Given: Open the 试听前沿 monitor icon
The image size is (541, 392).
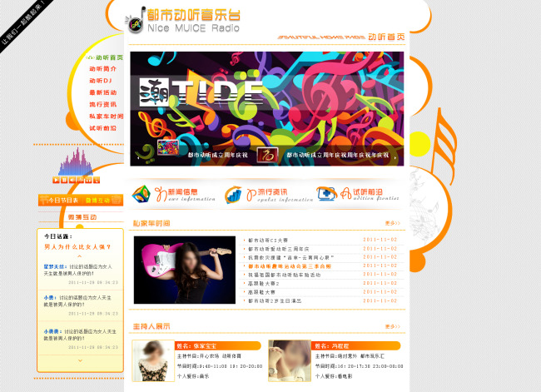Looking at the screenshot, I should pos(326,194).
